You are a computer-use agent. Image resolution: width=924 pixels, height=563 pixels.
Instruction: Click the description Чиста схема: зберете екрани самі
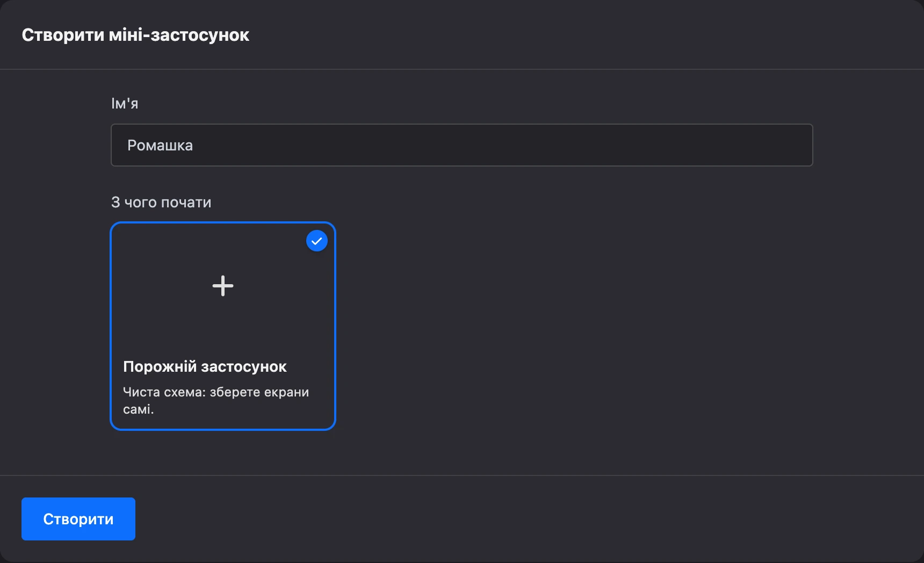pos(216,400)
